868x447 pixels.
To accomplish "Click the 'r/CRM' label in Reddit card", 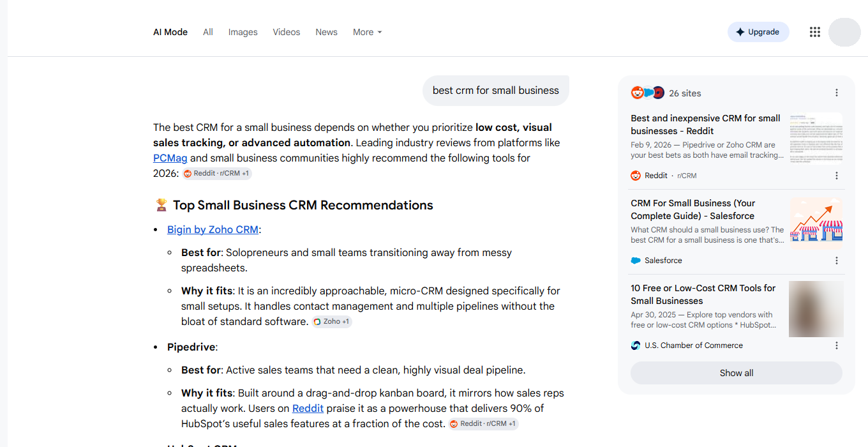I will pos(687,176).
